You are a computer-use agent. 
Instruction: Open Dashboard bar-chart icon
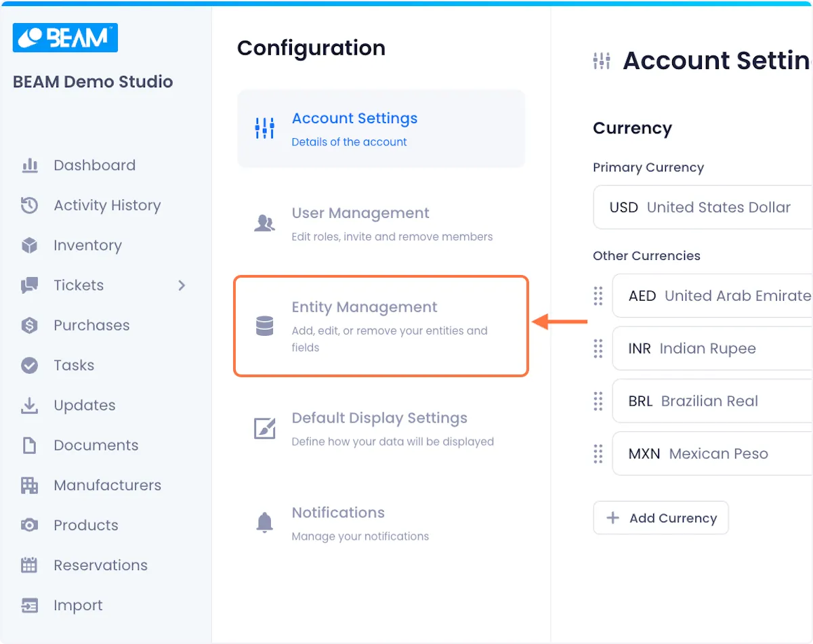pos(29,165)
